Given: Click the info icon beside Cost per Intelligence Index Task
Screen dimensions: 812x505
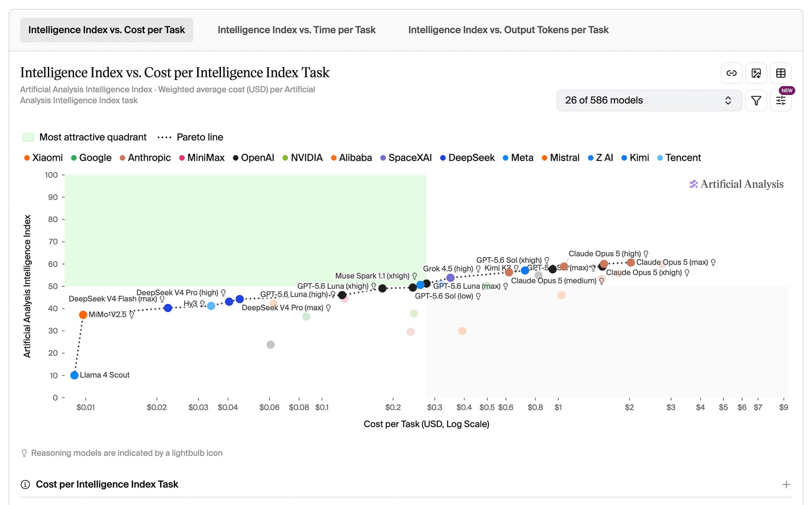Looking at the screenshot, I should [25, 484].
